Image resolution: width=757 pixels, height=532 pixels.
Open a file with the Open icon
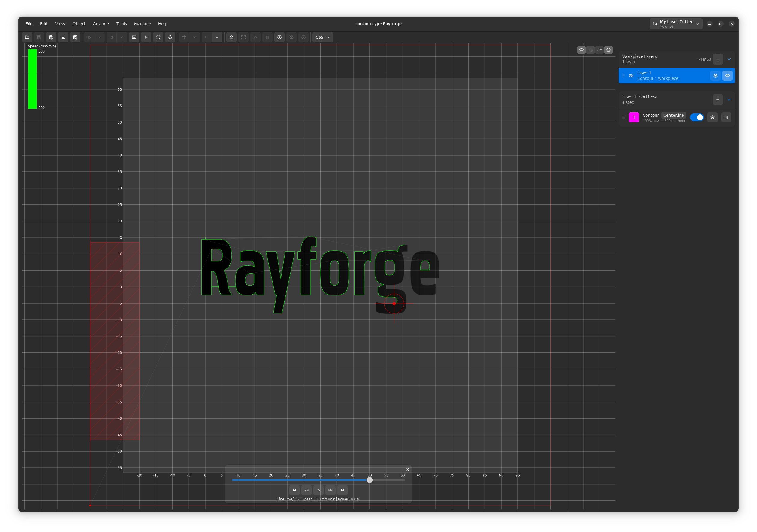coord(27,37)
